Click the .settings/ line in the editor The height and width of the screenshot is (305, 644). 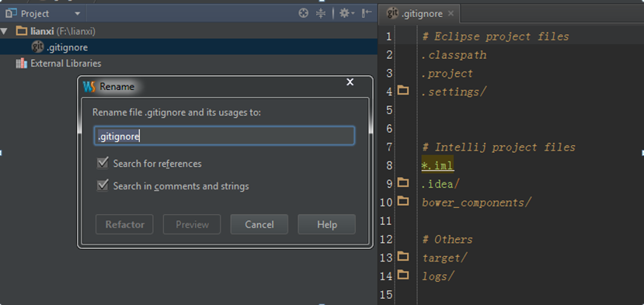point(454,92)
